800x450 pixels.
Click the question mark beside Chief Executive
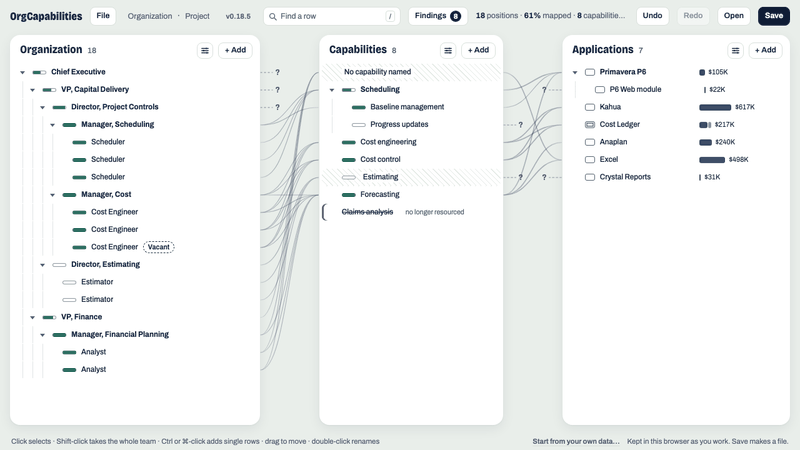pyautogui.click(x=278, y=72)
